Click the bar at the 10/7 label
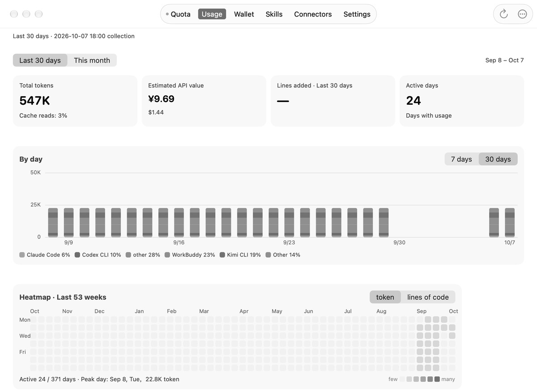This screenshot has height=392, width=537. click(x=510, y=222)
